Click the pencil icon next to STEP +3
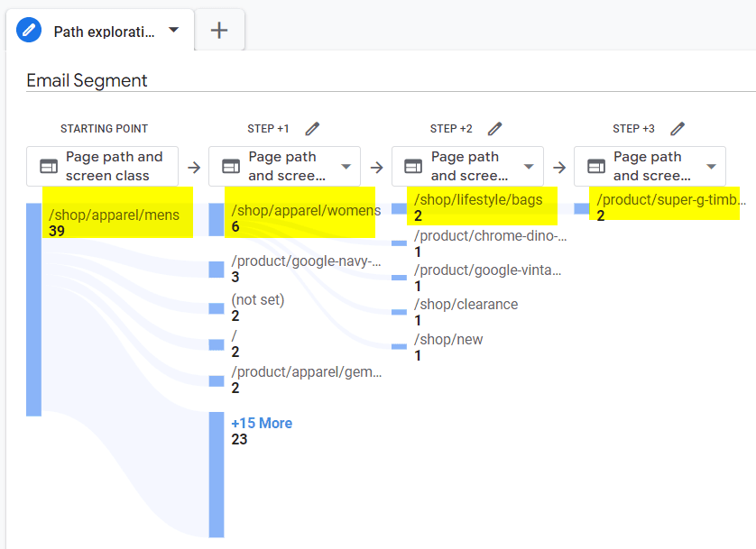Viewport: 756px width, 549px height. (x=678, y=129)
